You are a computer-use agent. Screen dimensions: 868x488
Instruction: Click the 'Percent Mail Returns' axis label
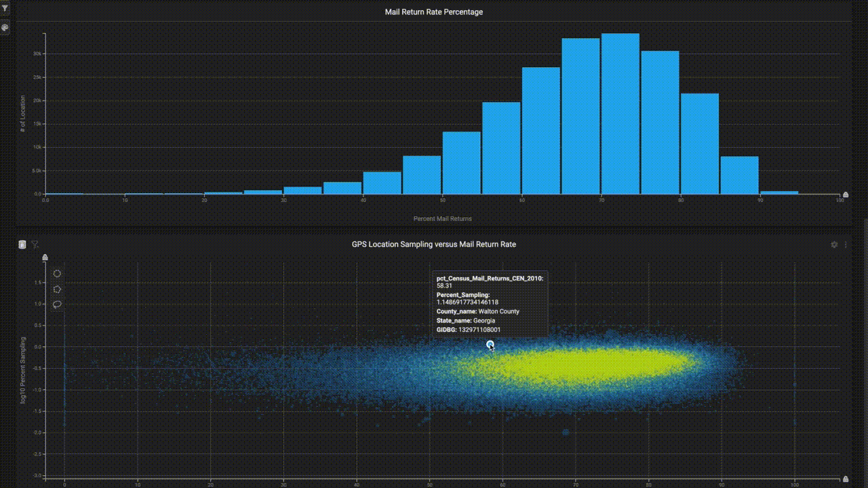pos(443,219)
